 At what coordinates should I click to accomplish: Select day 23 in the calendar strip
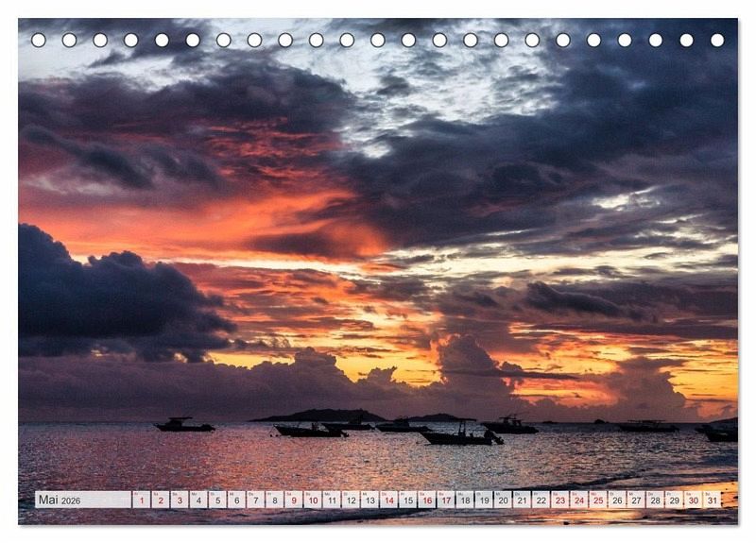coord(560,501)
